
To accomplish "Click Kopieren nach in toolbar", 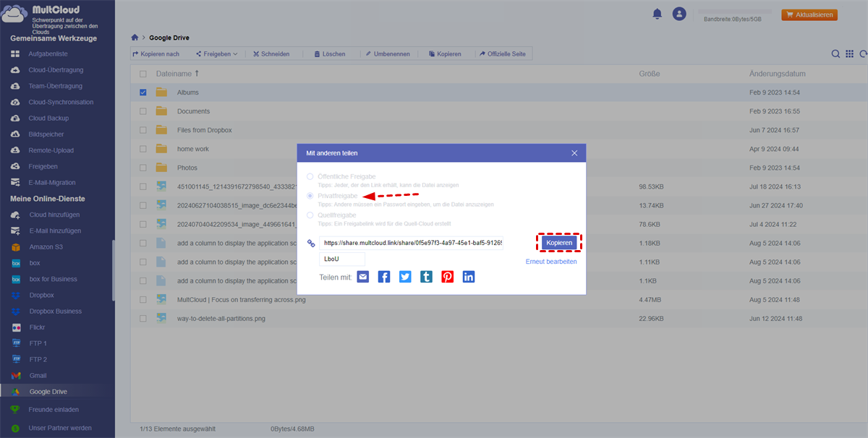I will click(x=156, y=54).
